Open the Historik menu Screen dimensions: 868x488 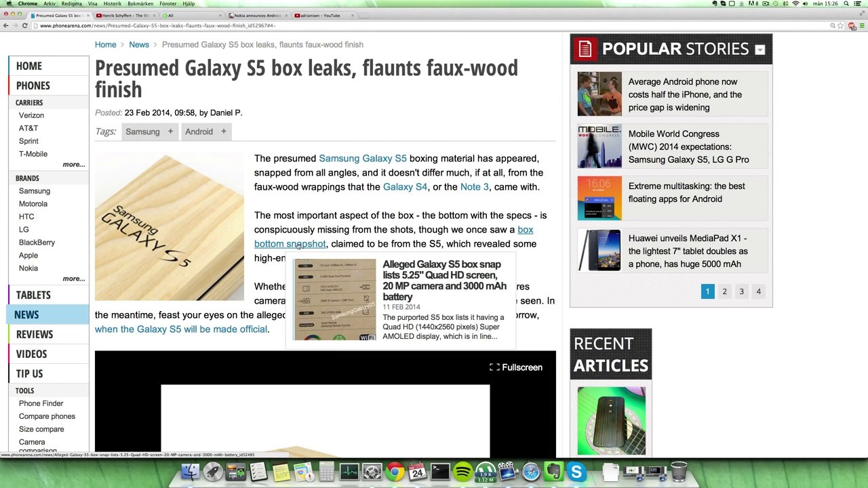pyautogui.click(x=113, y=3)
